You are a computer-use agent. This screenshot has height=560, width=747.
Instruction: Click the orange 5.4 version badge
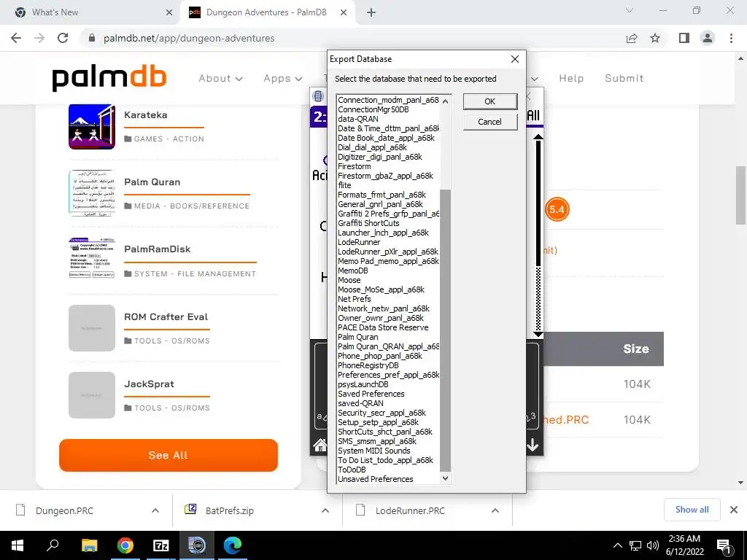tap(557, 209)
